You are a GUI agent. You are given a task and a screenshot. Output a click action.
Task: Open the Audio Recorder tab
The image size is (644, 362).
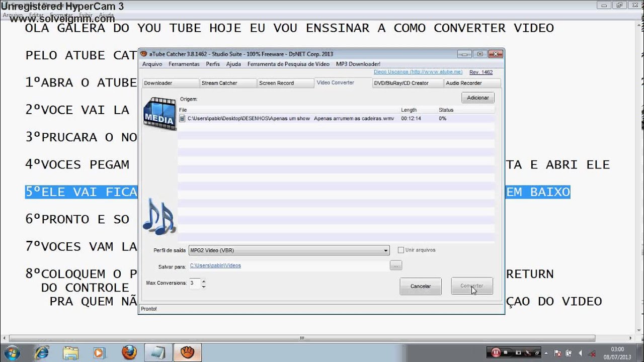(x=472, y=83)
